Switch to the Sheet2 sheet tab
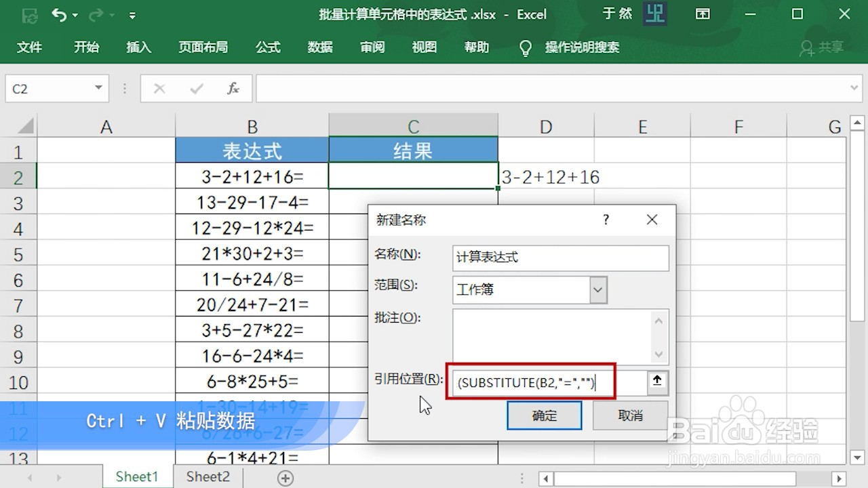The image size is (868, 488). click(x=207, y=476)
